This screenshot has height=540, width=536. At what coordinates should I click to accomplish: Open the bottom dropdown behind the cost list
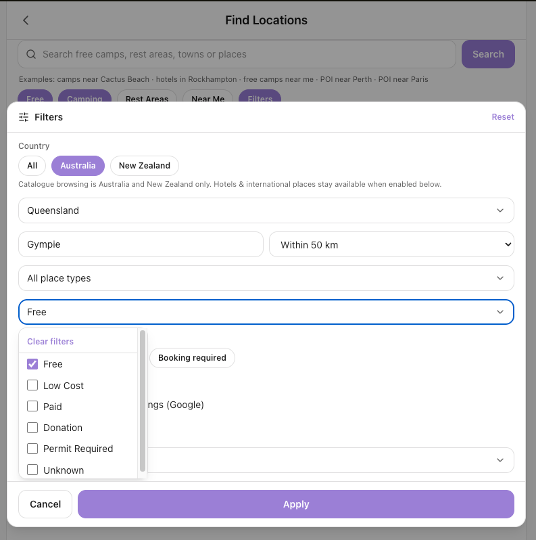coord(331,460)
